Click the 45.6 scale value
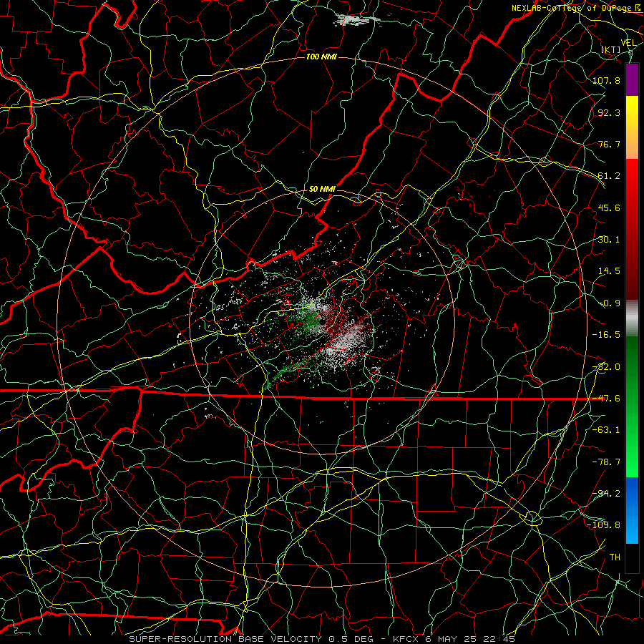The width and height of the screenshot is (644, 644). [609, 208]
